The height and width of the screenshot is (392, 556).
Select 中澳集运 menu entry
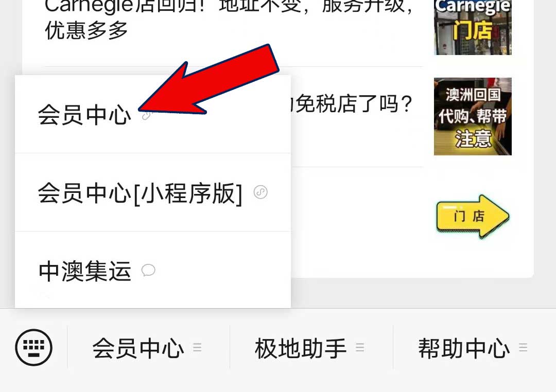pyautogui.click(x=153, y=270)
